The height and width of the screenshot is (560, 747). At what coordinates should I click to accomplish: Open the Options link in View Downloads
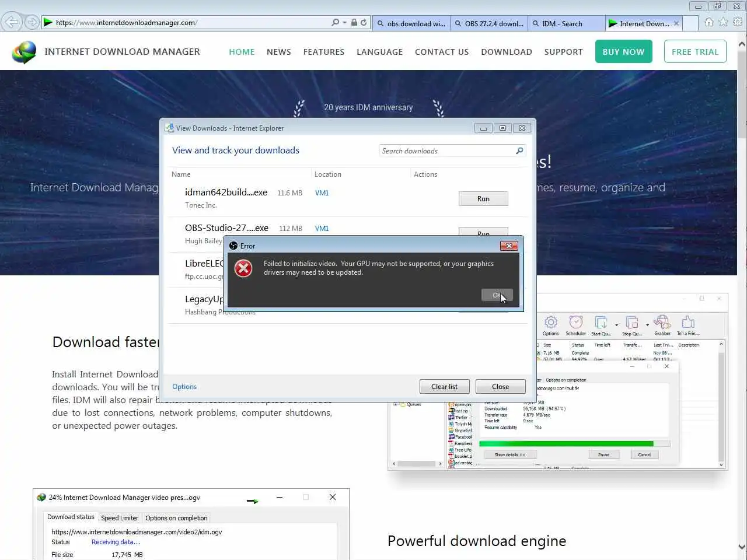184,387
